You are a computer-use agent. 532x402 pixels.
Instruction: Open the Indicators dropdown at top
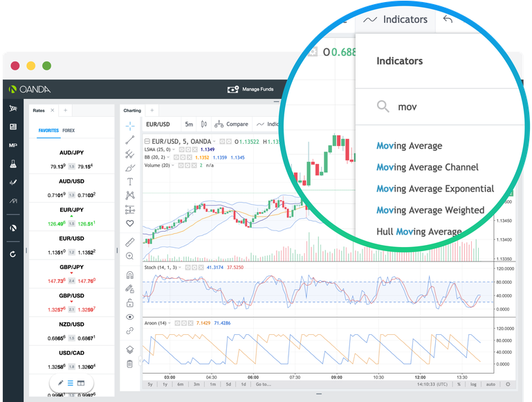[396, 19]
